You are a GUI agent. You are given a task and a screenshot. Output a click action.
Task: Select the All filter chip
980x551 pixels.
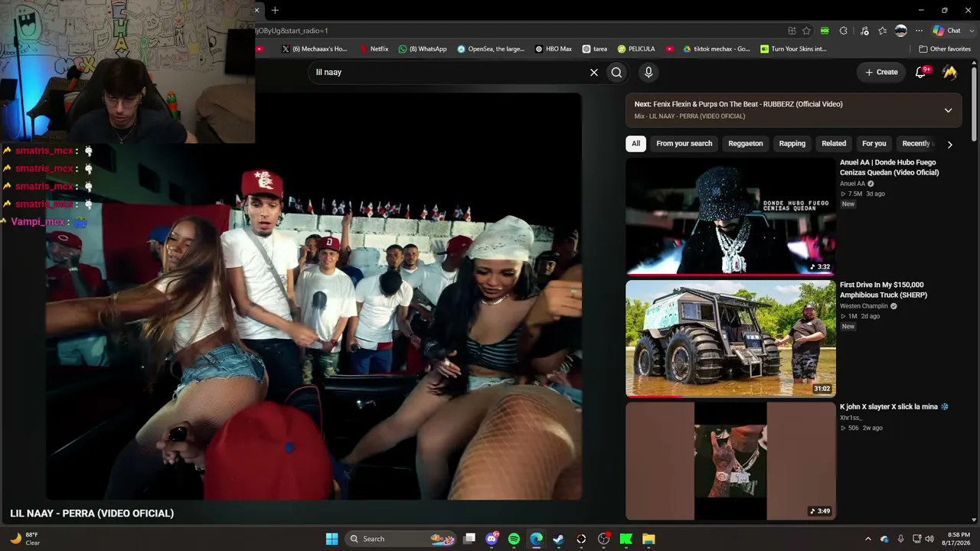coord(635,144)
